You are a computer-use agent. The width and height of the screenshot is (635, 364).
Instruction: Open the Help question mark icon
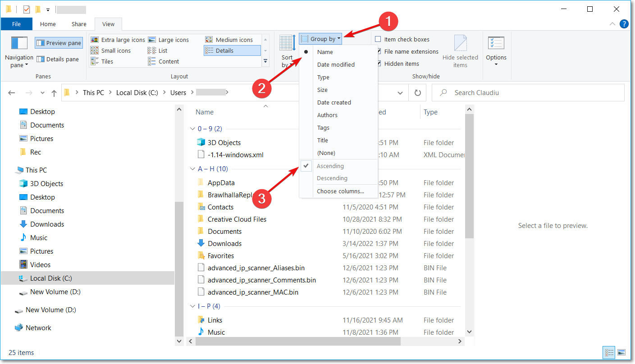(x=624, y=24)
